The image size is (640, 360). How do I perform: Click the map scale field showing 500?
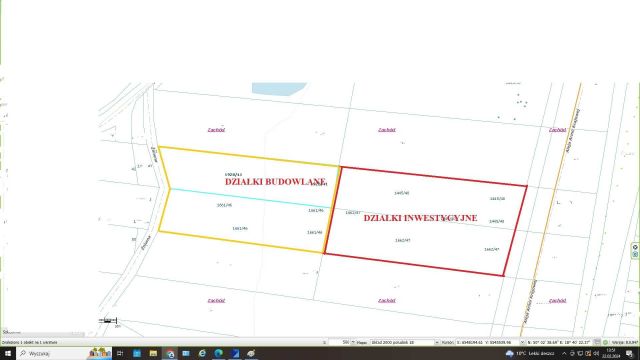click(x=339, y=342)
